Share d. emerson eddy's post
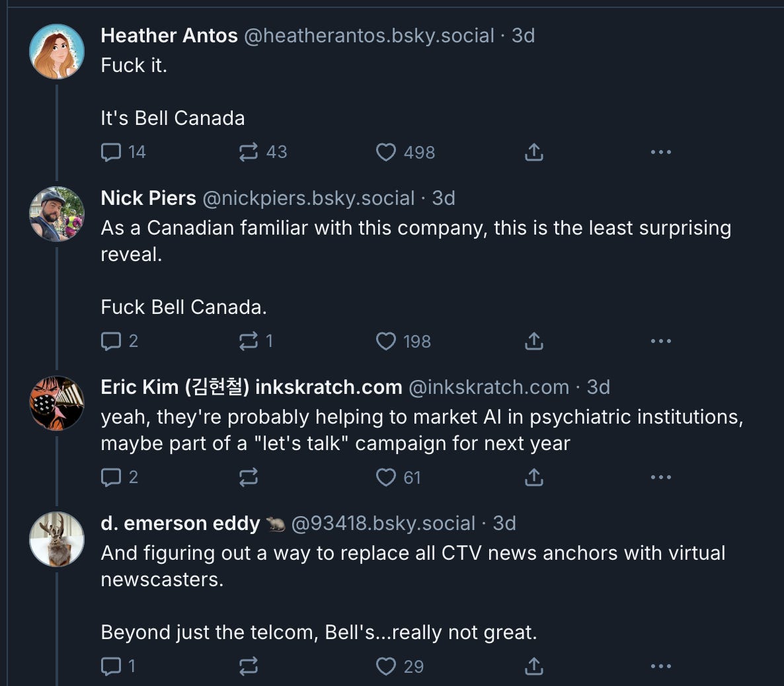Viewport: 784px width, 686px height. 533,666
